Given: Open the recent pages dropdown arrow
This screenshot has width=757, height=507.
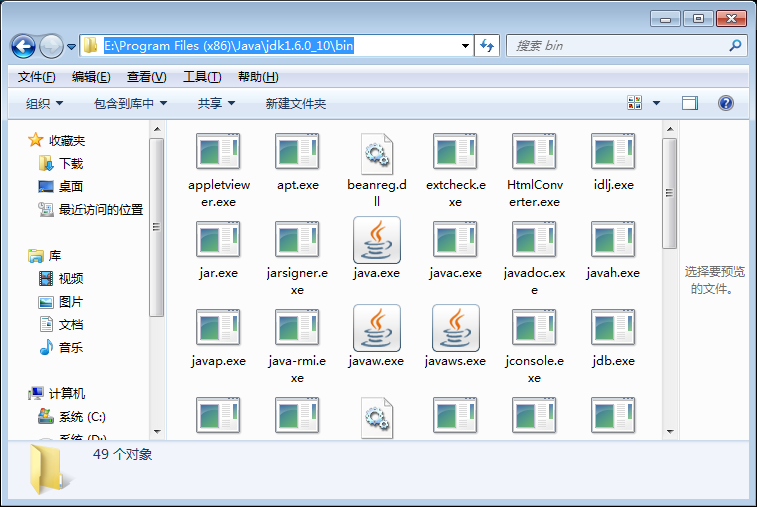Looking at the screenshot, I should (71, 47).
